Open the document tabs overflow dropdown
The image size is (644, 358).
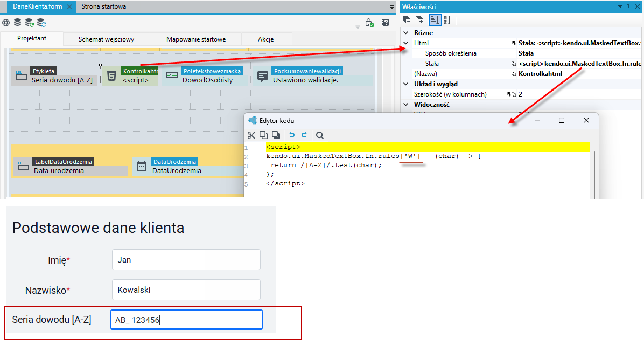[x=392, y=7]
